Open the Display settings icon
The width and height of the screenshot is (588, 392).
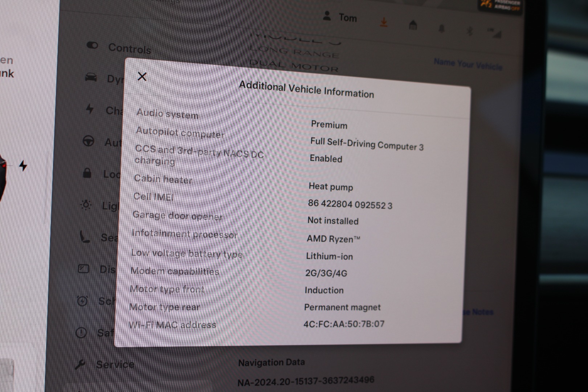coord(83,269)
